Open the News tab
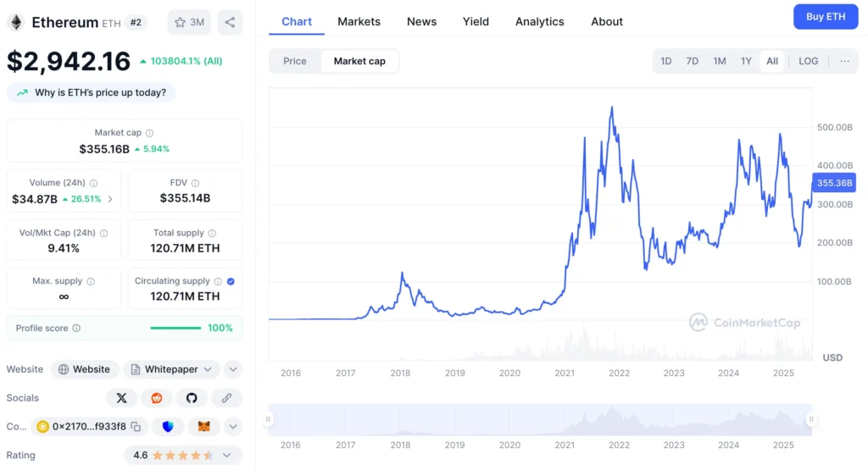Screen dimensions: 868x470 [422, 21]
